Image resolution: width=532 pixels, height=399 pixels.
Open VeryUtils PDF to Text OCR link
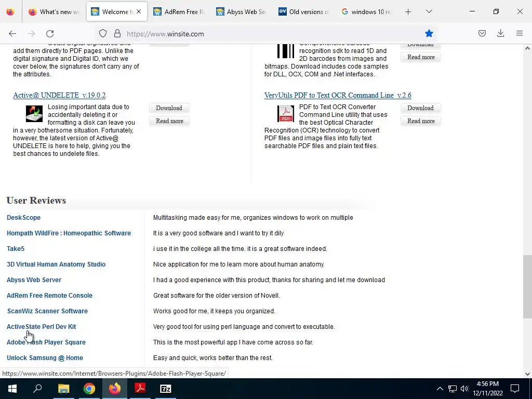coord(338,96)
